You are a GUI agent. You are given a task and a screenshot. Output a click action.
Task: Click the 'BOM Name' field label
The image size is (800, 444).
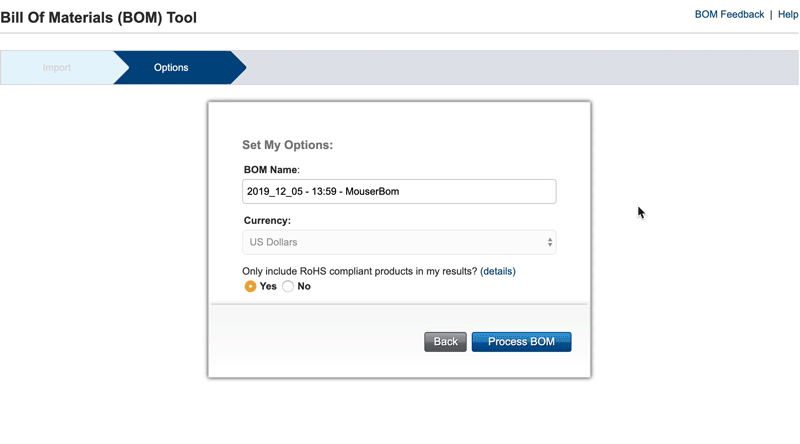click(x=270, y=170)
